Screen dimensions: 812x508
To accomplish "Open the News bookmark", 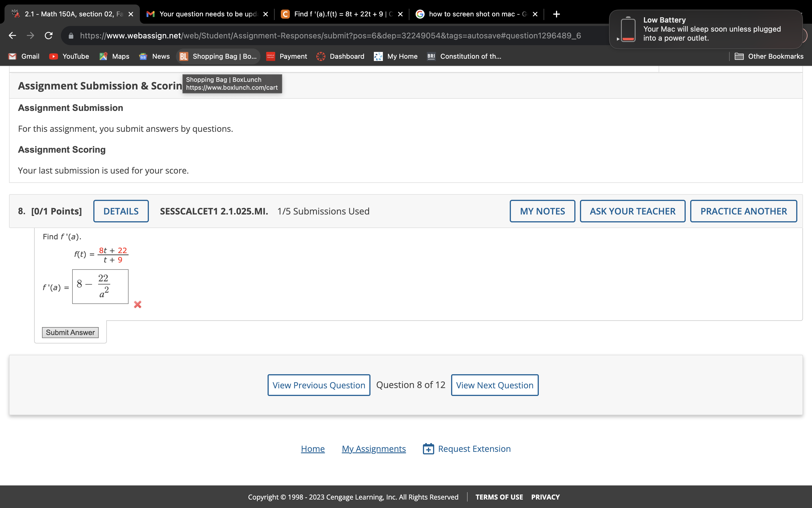I will point(154,56).
